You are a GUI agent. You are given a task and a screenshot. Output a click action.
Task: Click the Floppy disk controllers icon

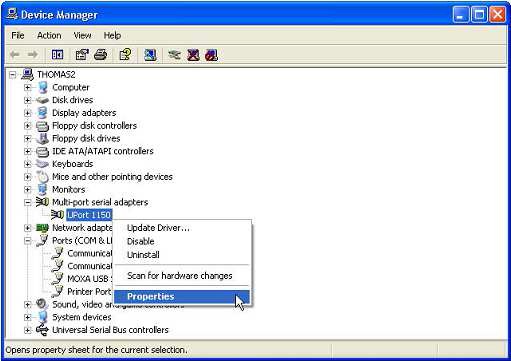(x=42, y=126)
